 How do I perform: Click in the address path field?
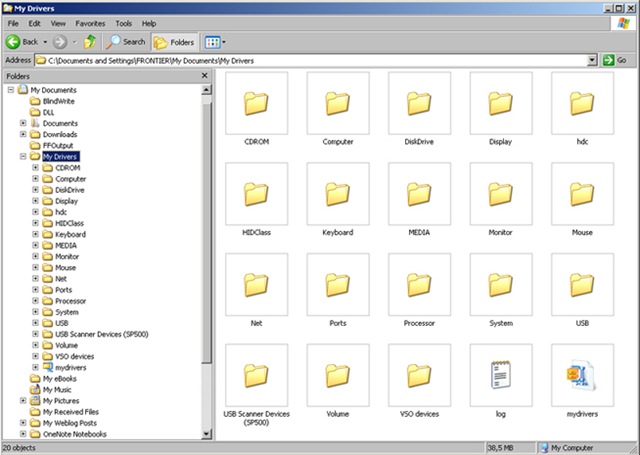(x=311, y=60)
